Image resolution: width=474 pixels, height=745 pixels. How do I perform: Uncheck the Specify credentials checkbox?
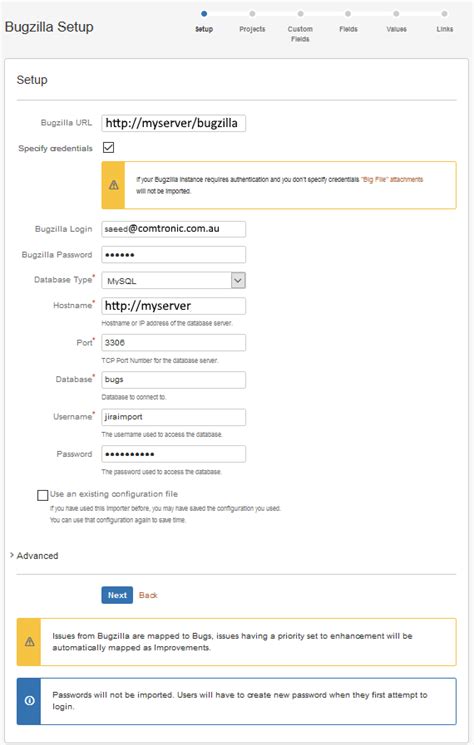coord(108,147)
